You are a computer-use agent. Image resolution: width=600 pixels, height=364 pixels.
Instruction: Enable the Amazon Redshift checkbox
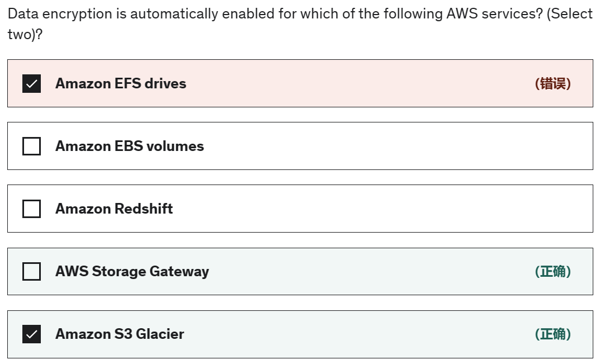(x=31, y=209)
